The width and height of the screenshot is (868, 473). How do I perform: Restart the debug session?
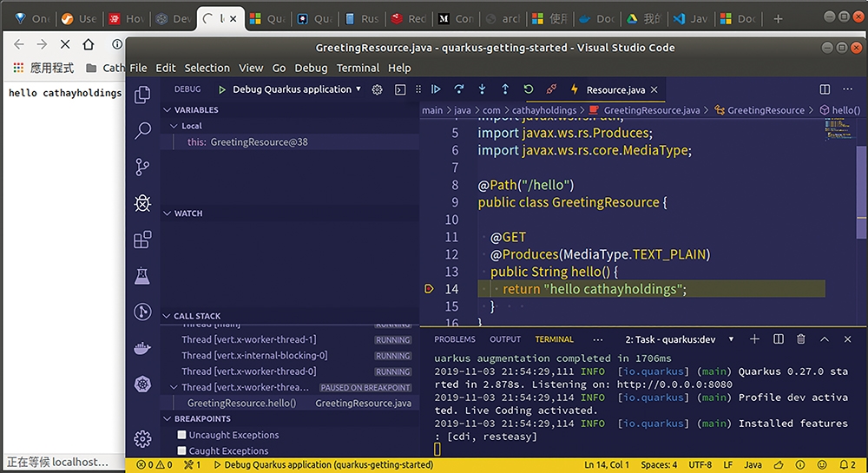pyautogui.click(x=528, y=89)
